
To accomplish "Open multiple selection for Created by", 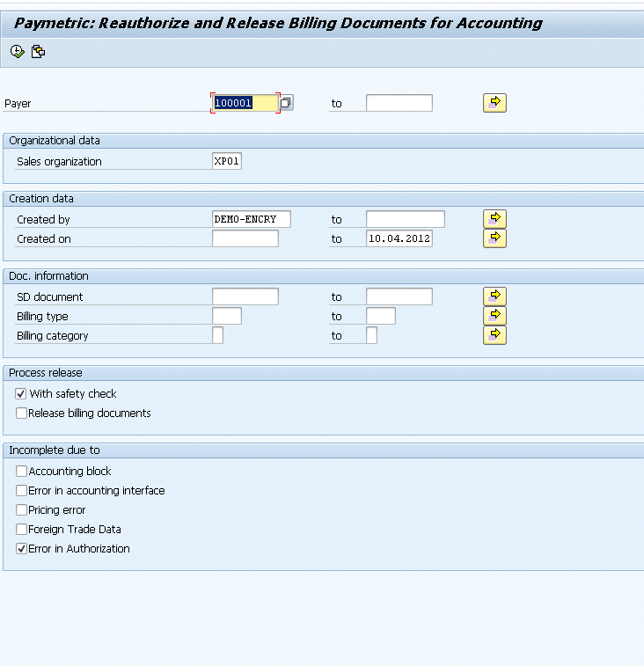I will click(x=494, y=219).
